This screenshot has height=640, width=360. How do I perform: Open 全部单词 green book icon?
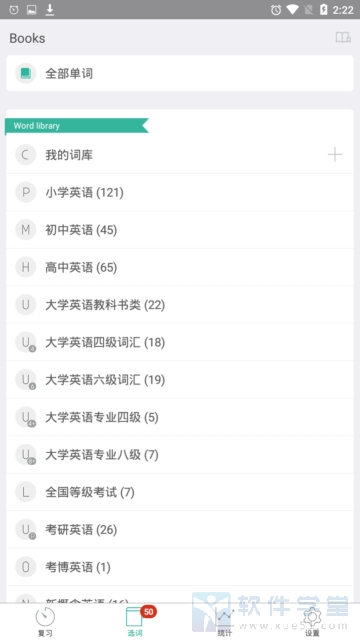26,73
